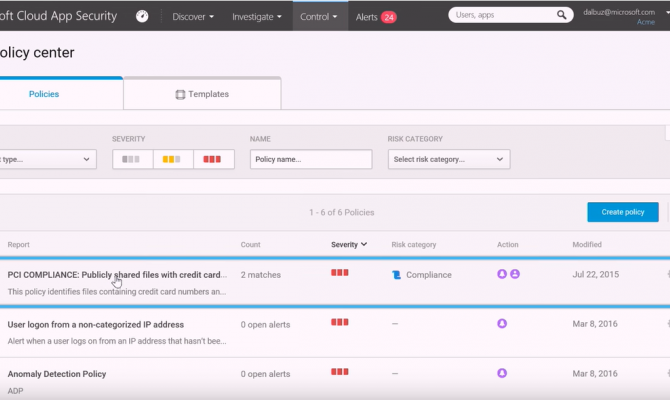Click 0 open alerts in the Anomaly Detection row

(x=265, y=374)
